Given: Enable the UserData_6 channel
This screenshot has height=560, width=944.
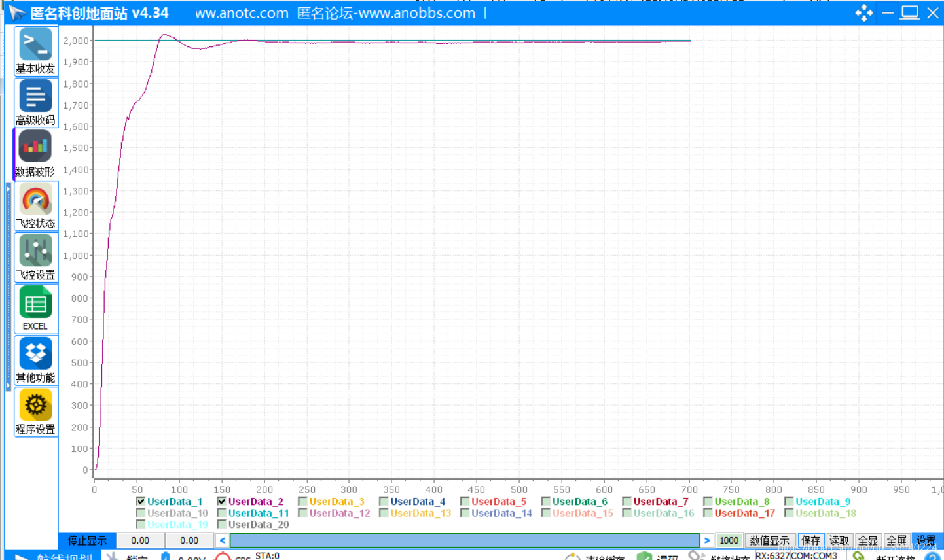Looking at the screenshot, I should 546,502.
